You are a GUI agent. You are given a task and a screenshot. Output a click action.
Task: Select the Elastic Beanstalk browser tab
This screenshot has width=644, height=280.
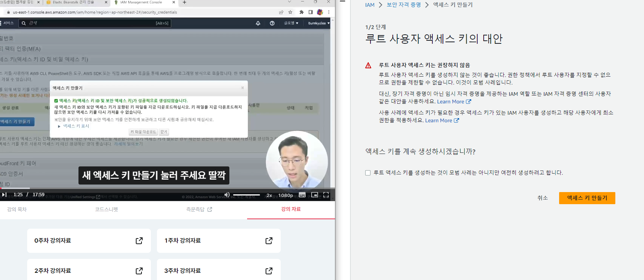(77, 3)
